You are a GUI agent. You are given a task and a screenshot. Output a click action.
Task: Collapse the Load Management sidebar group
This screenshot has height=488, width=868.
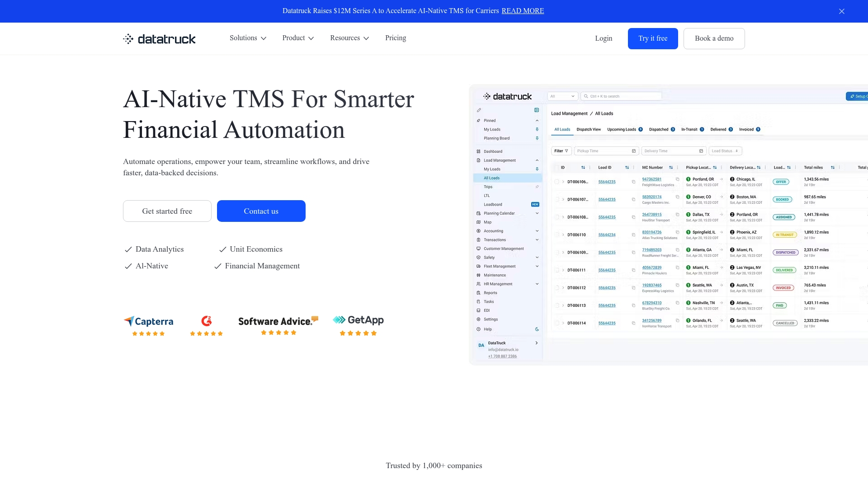click(537, 160)
